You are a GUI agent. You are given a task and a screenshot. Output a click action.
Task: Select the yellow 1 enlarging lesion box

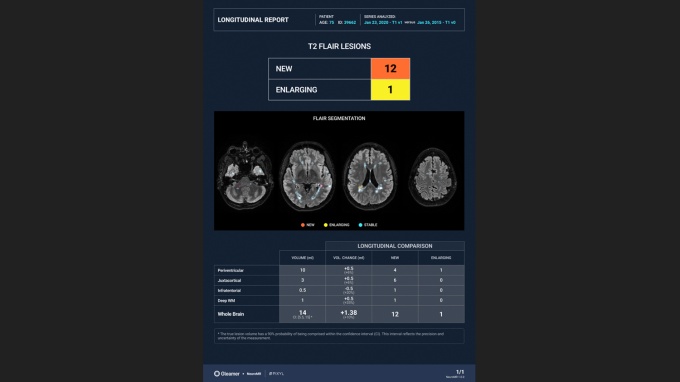pos(390,90)
